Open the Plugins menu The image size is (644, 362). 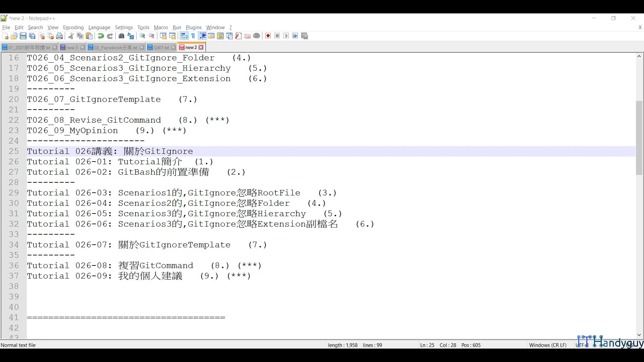[194, 27]
